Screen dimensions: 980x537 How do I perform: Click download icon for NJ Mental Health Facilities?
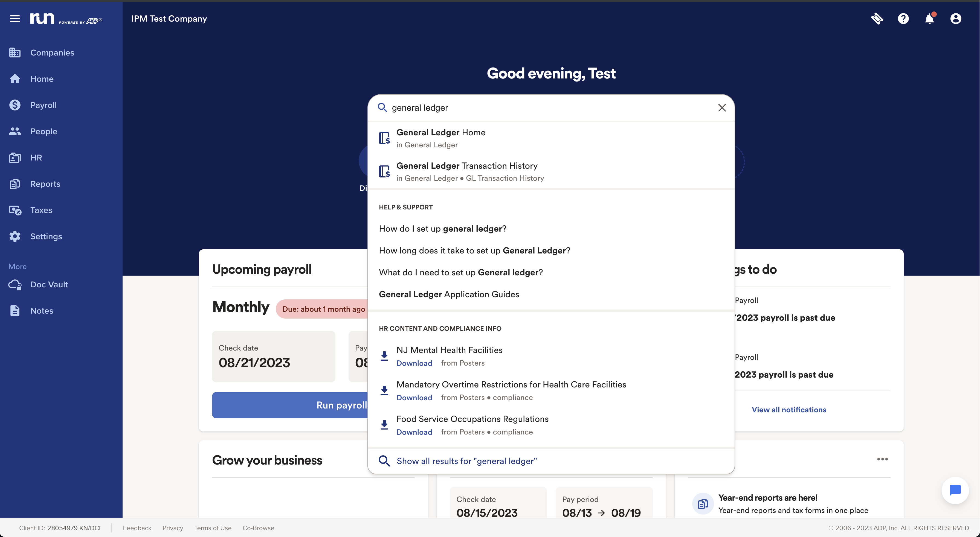pos(384,356)
